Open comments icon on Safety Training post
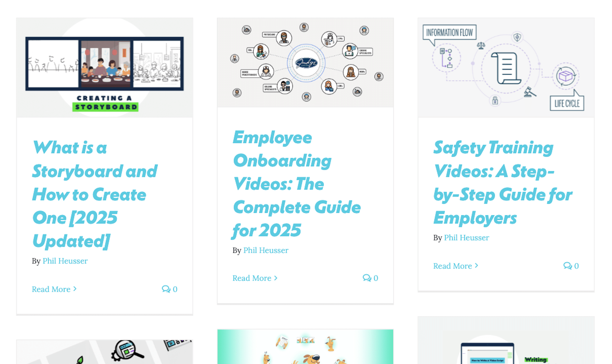612x364 pixels. point(567,266)
